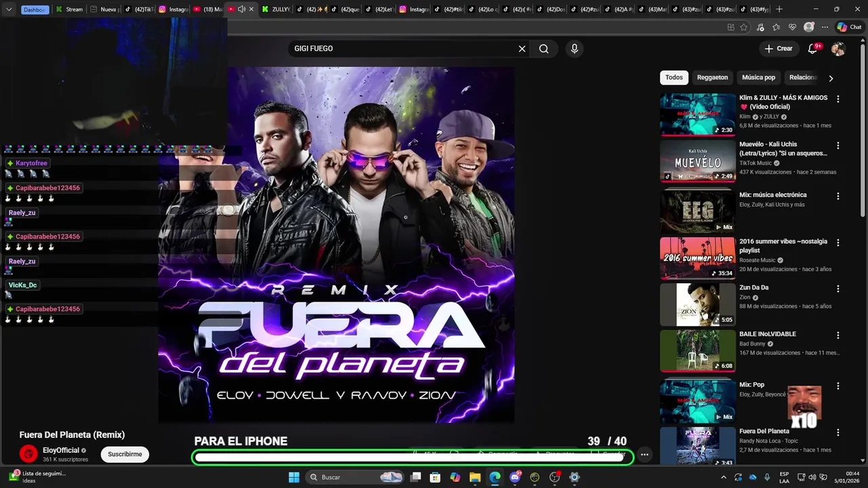
Task: Open Microsoft Edge from the taskbar
Action: tap(495, 477)
